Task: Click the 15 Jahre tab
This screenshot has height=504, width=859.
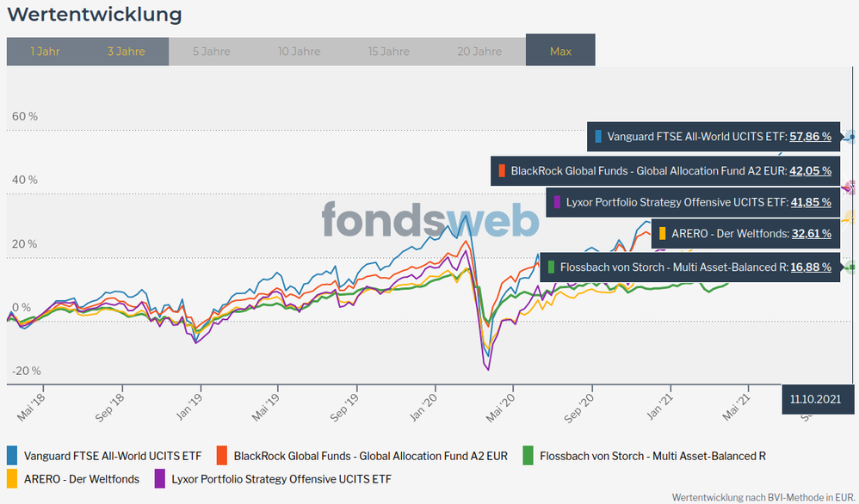Action: coord(389,52)
